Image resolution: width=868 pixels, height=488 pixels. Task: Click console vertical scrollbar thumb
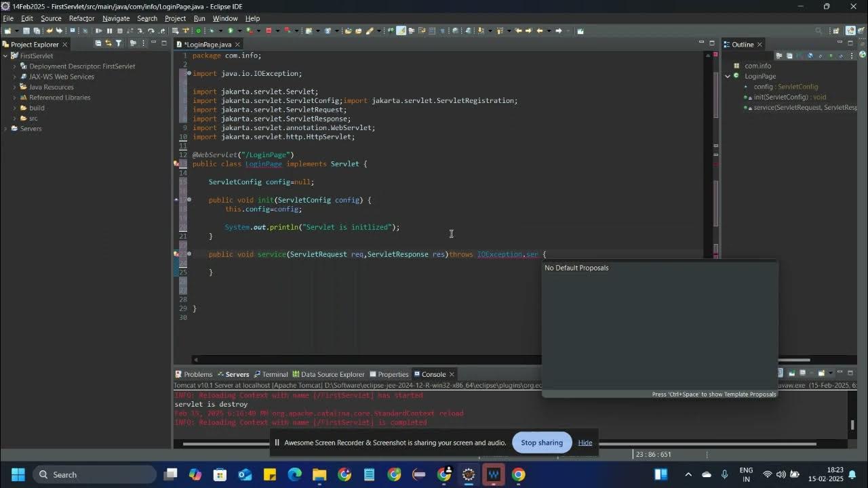[852, 425]
